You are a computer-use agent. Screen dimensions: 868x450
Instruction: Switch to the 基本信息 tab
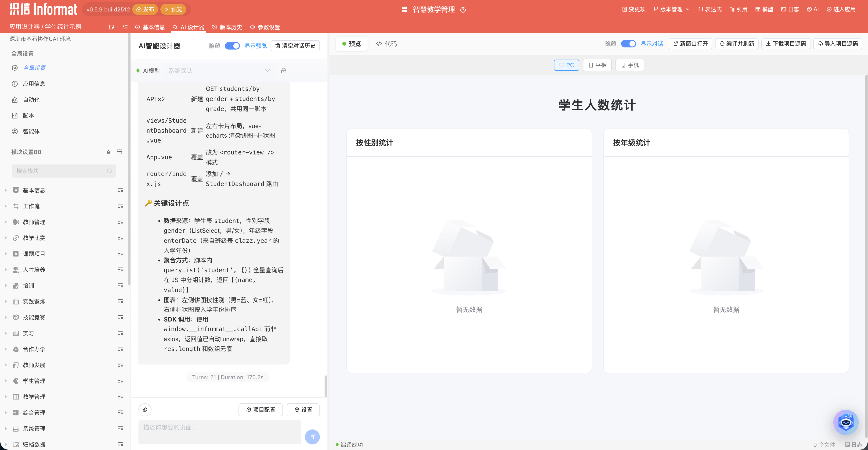pos(150,27)
